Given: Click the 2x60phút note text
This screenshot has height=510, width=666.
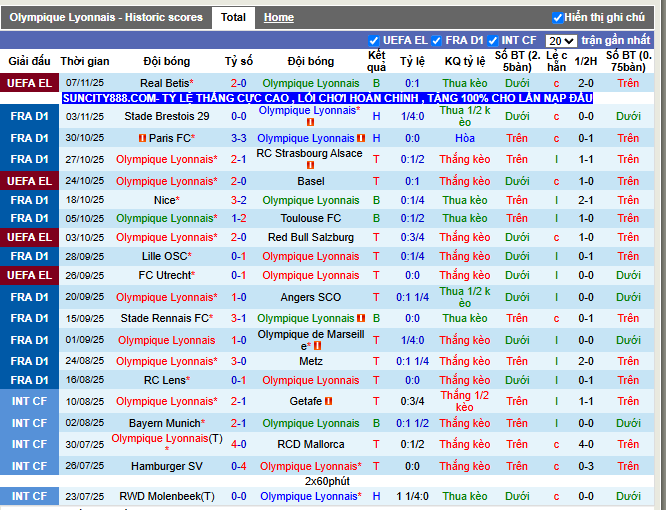Looking at the screenshot, I should click(x=327, y=481).
